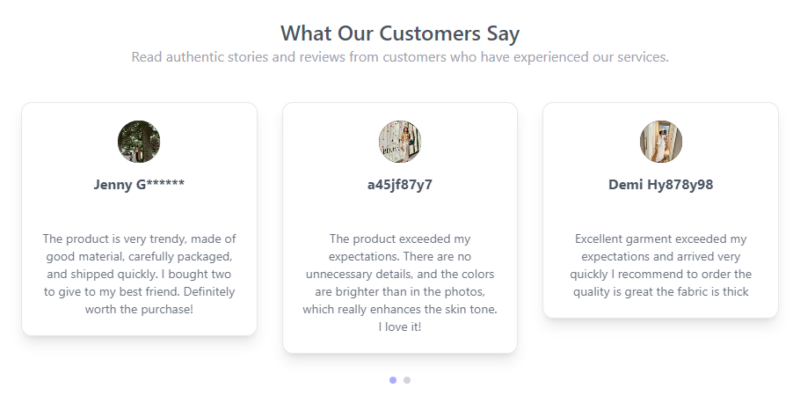
Task: Select the first carousel pagination dot
Action: pos(393,380)
